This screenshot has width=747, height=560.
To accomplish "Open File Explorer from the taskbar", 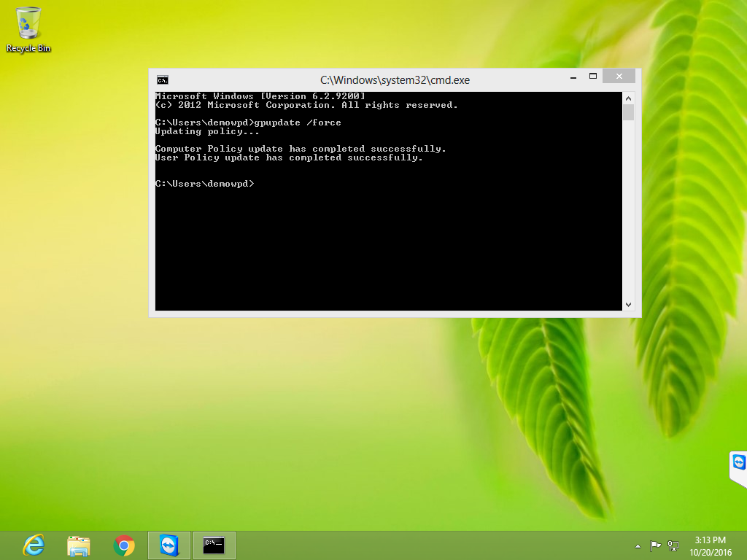I will pyautogui.click(x=78, y=545).
